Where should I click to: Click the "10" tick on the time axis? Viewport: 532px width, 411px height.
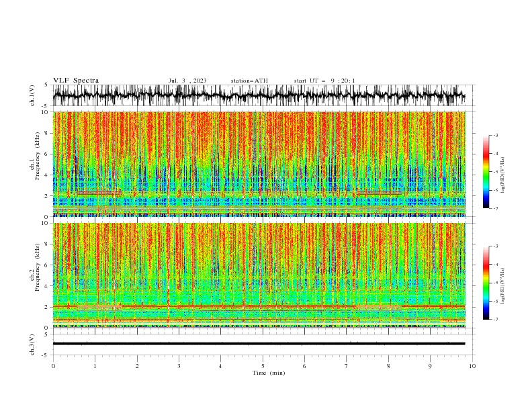(x=472, y=366)
